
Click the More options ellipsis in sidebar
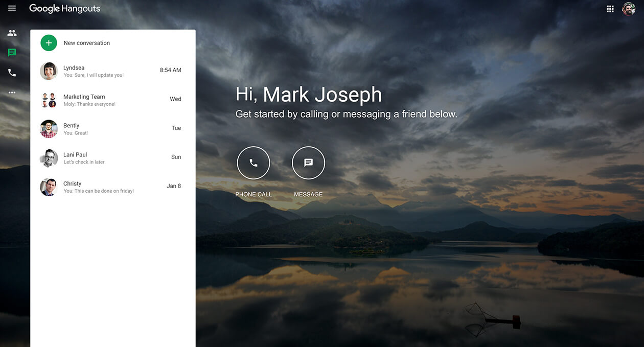click(x=12, y=92)
